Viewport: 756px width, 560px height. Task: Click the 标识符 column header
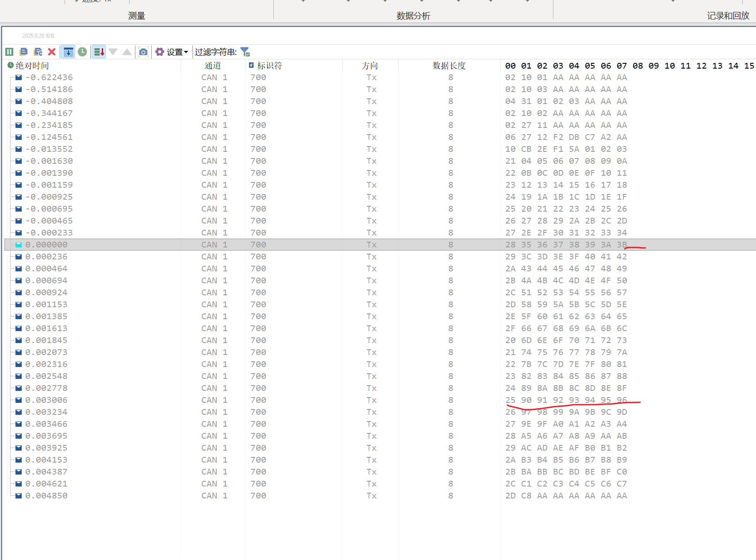pyautogui.click(x=269, y=66)
